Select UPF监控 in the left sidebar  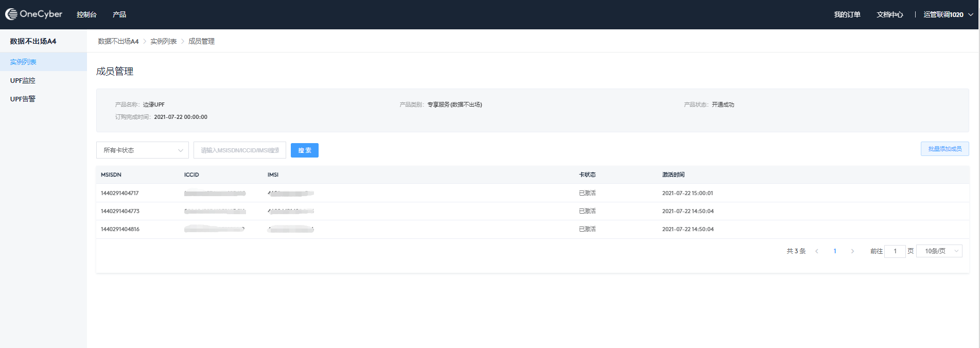pyautogui.click(x=23, y=80)
